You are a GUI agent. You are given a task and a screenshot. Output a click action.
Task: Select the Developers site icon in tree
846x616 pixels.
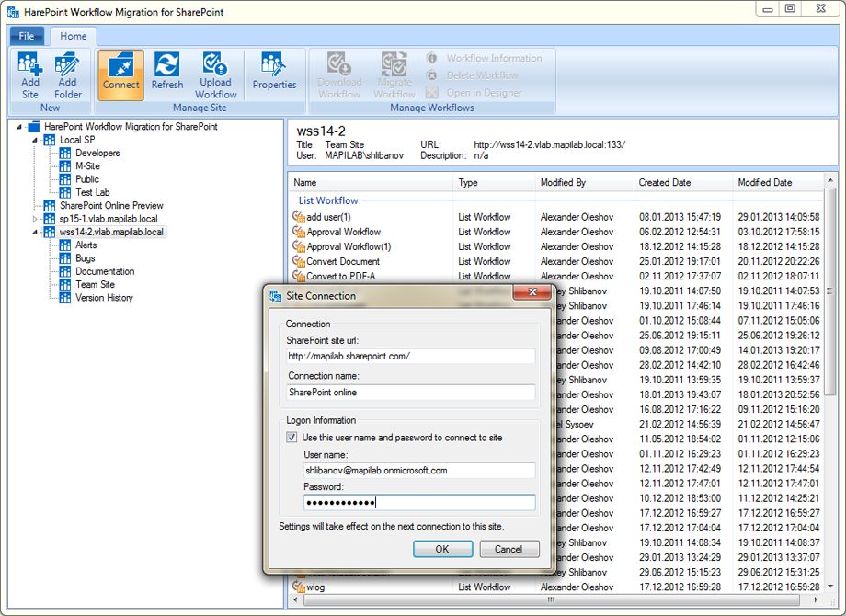[x=65, y=154]
